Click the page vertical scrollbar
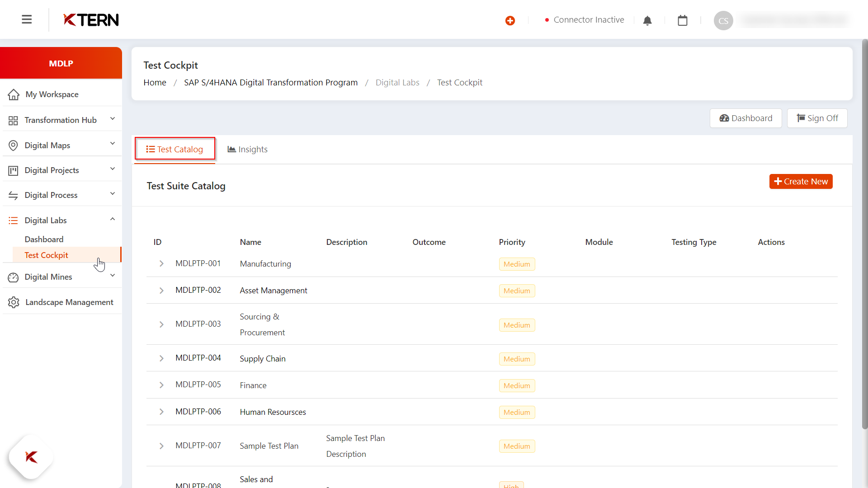This screenshot has height=488, width=868. tap(864, 235)
